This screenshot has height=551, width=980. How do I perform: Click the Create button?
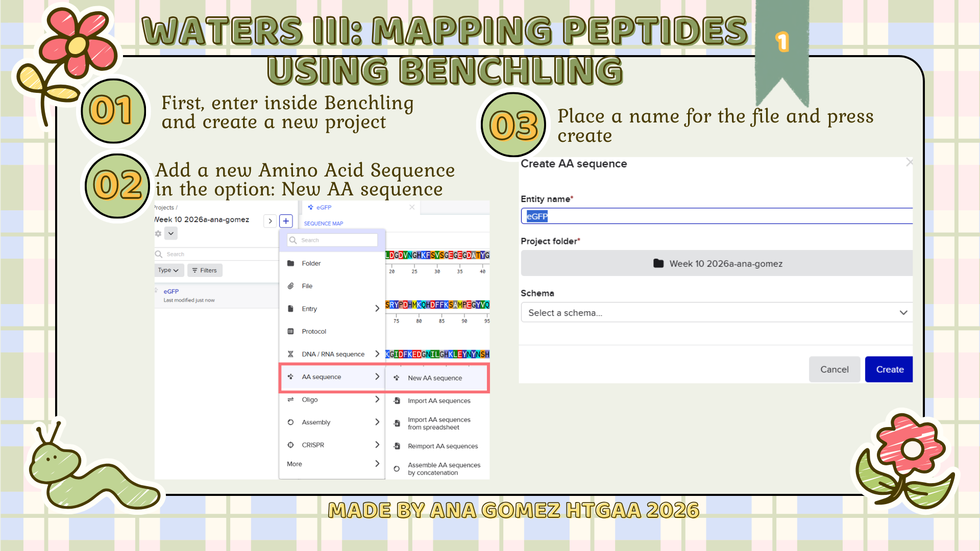tap(889, 369)
